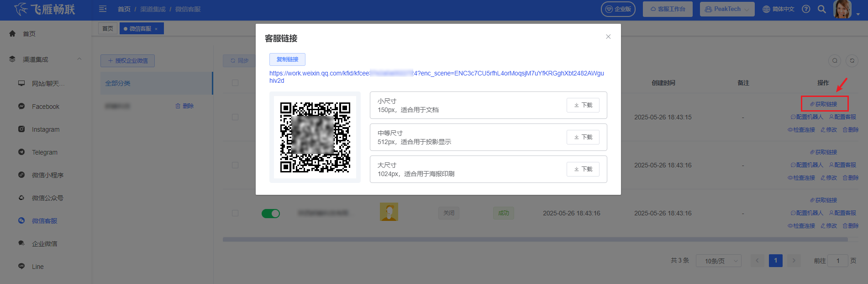868x284 pixels.
Task: Click 获取链接 in the 18:43:15 row
Action: pyautogui.click(x=824, y=104)
